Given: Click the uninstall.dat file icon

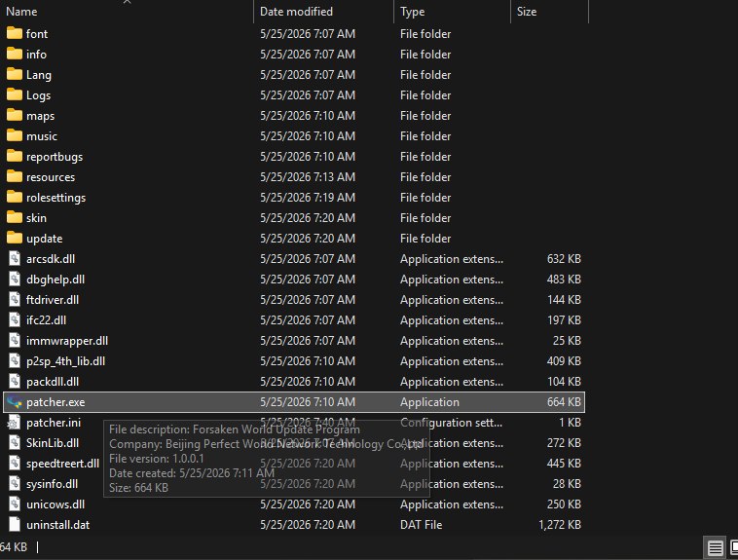Looking at the screenshot, I should point(15,525).
